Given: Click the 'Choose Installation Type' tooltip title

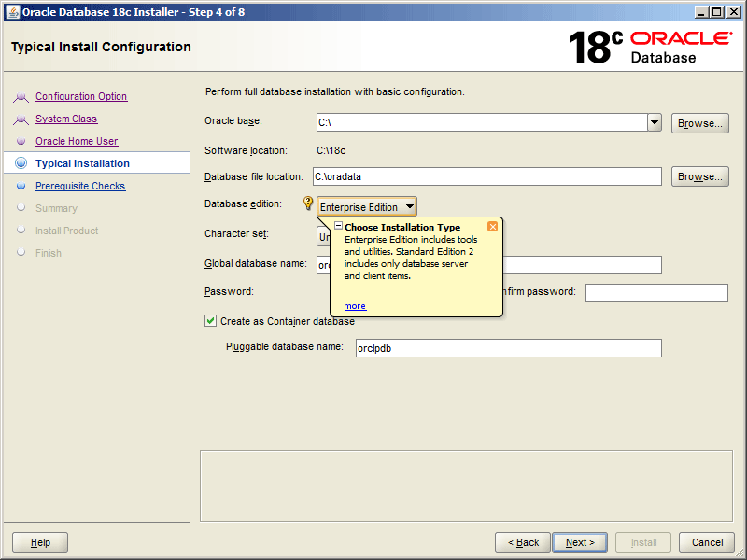Looking at the screenshot, I should pos(402,227).
